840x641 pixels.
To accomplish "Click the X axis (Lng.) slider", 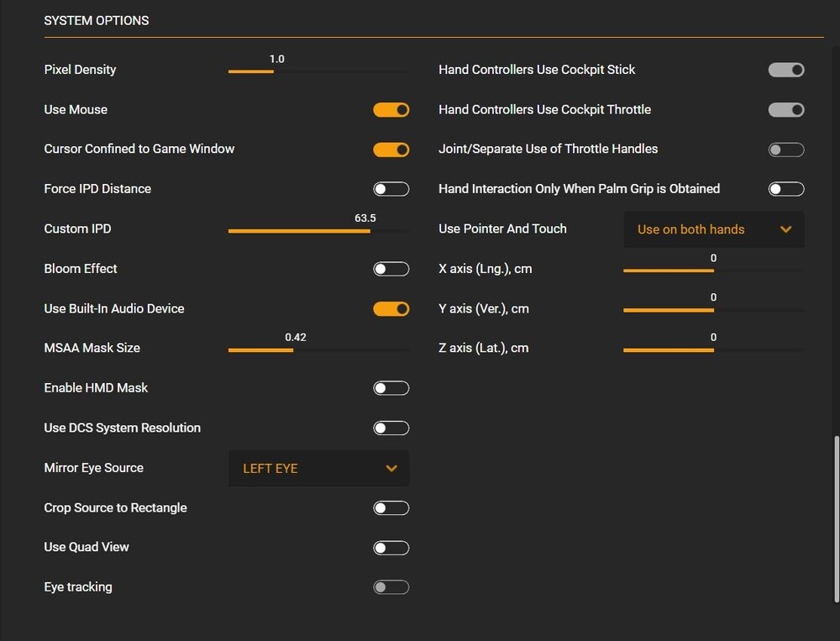I will click(x=713, y=271).
